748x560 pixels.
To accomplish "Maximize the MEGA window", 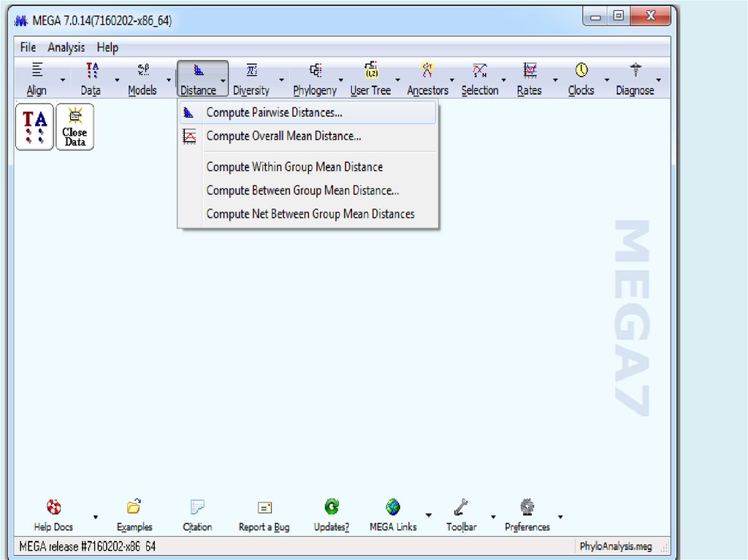I will 618,16.
